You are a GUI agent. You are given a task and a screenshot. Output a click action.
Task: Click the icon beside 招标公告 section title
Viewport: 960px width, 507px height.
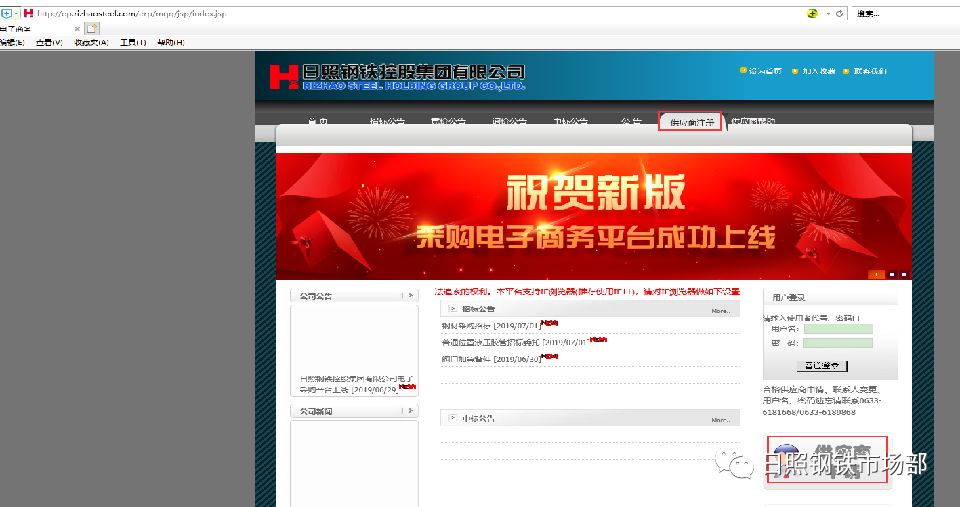coord(453,309)
